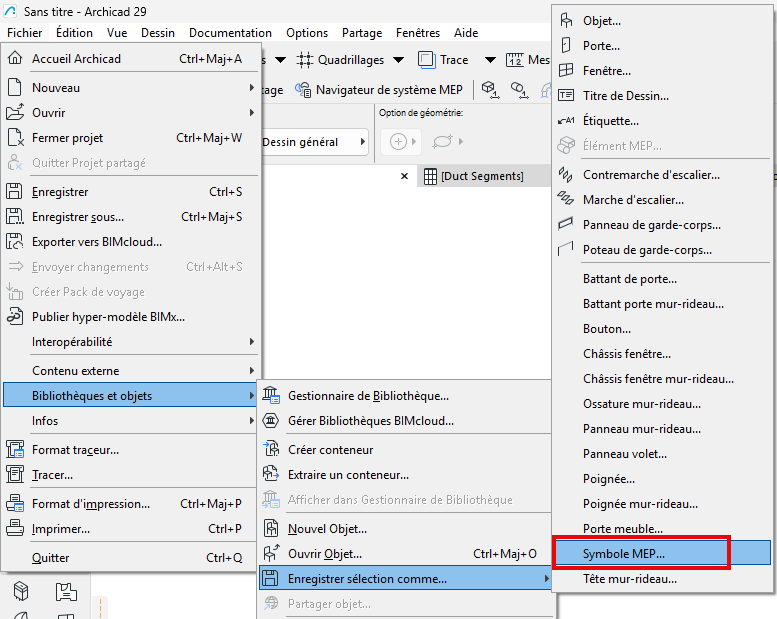Click the Poteau de garde-corps icon

[565, 248]
